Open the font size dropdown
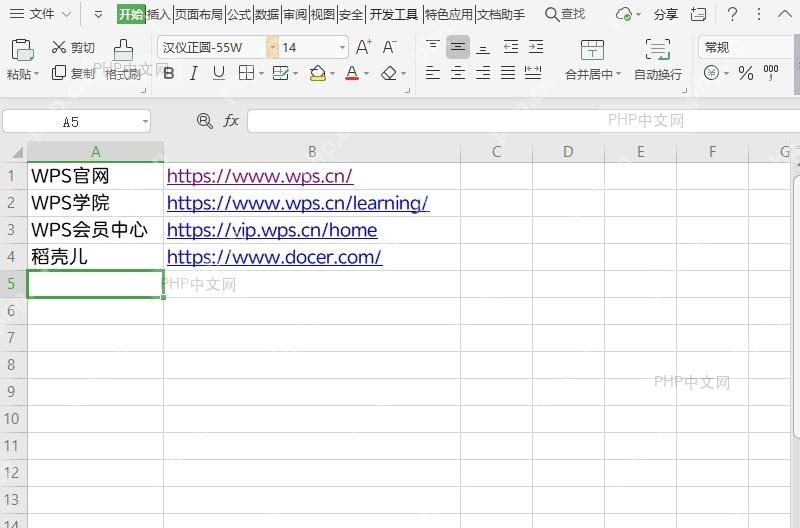This screenshot has height=528, width=800. [342, 48]
